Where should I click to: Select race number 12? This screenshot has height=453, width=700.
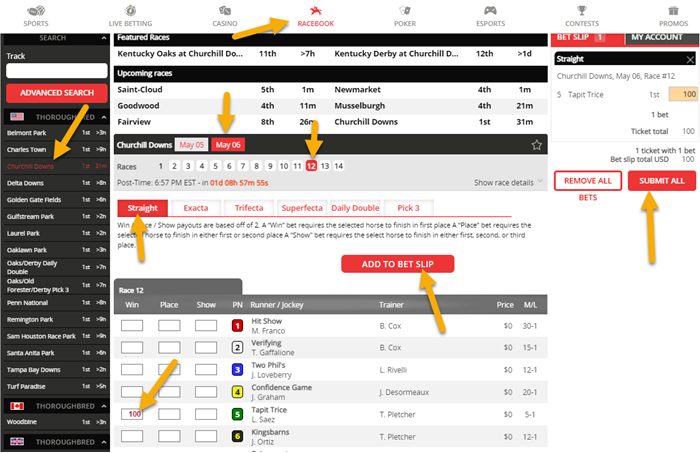click(311, 166)
